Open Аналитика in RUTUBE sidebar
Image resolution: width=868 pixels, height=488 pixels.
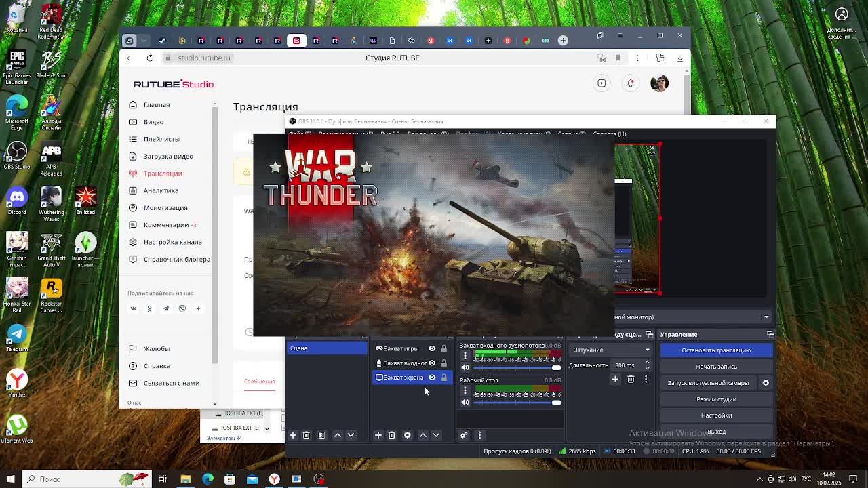tap(161, 190)
